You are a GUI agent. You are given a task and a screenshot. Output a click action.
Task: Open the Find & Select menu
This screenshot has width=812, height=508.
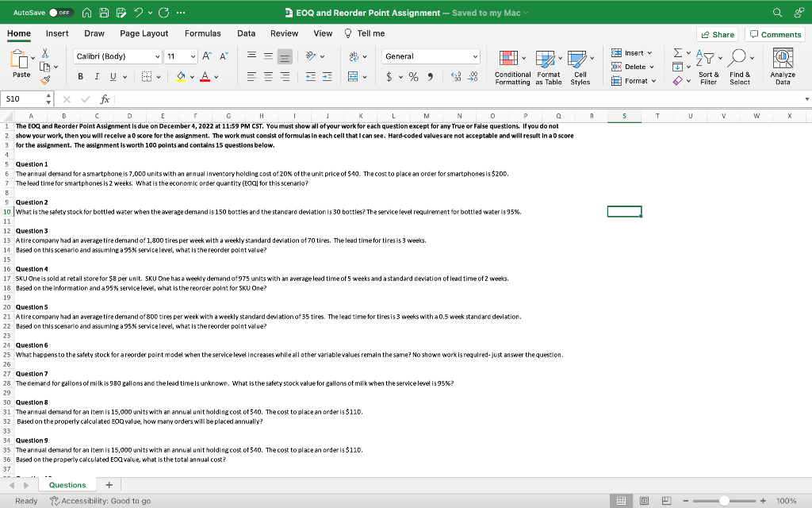coord(740,67)
